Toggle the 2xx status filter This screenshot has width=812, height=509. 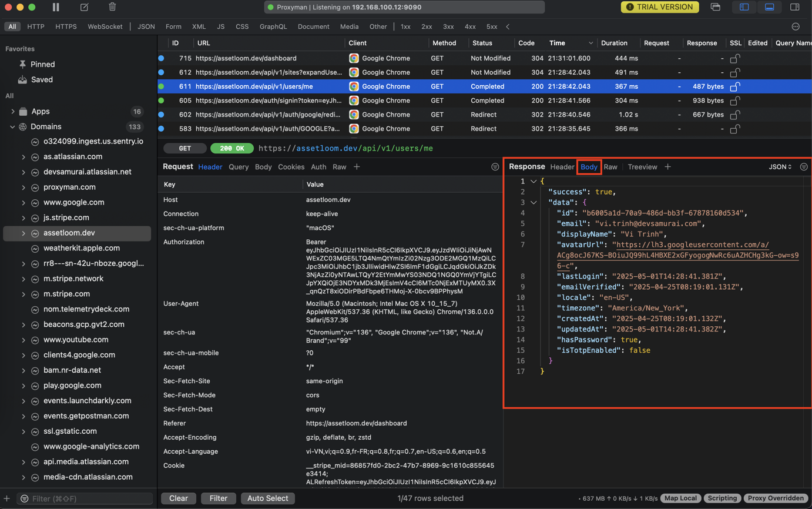tap(427, 26)
